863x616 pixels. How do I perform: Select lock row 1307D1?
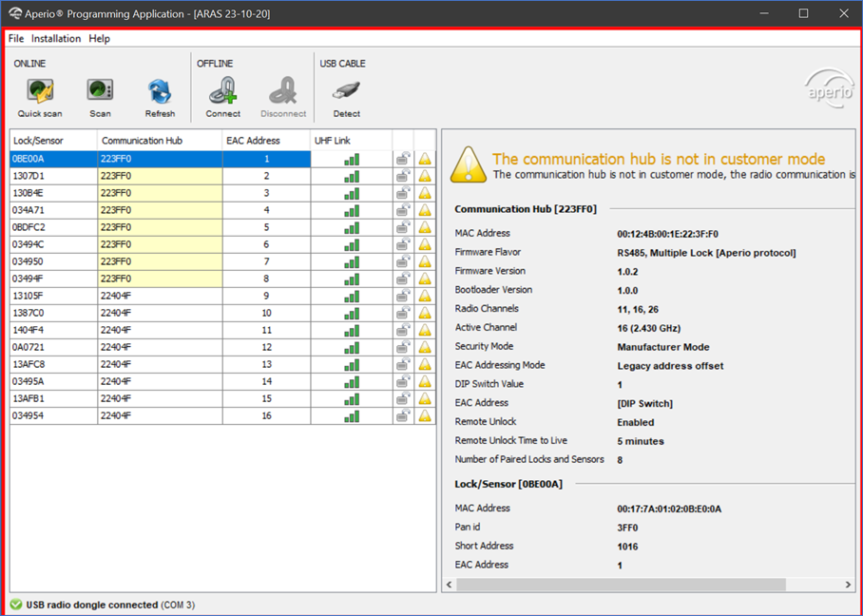point(222,176)
